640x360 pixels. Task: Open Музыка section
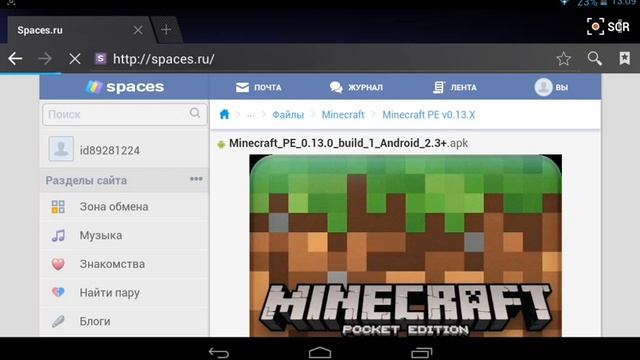124,236
